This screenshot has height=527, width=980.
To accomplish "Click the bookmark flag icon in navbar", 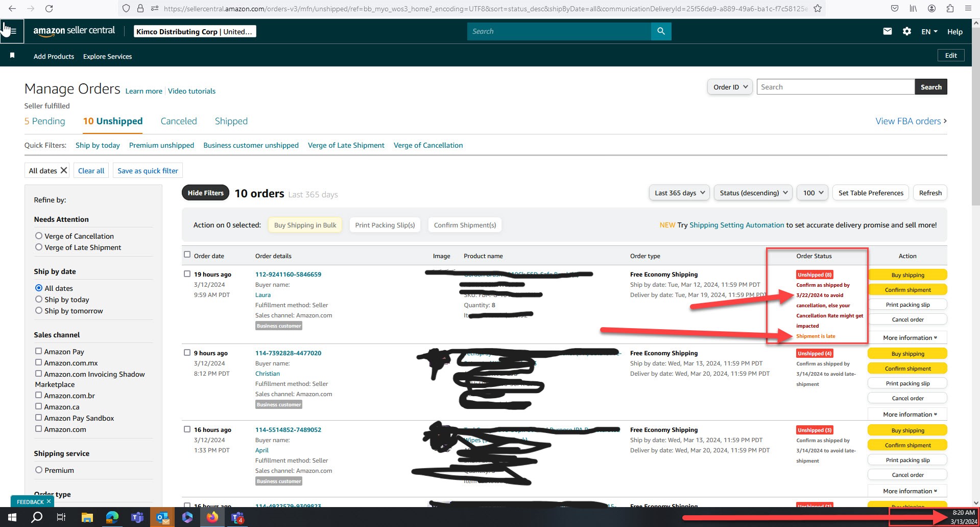I will pyautogui.click(x=12, y=55).
